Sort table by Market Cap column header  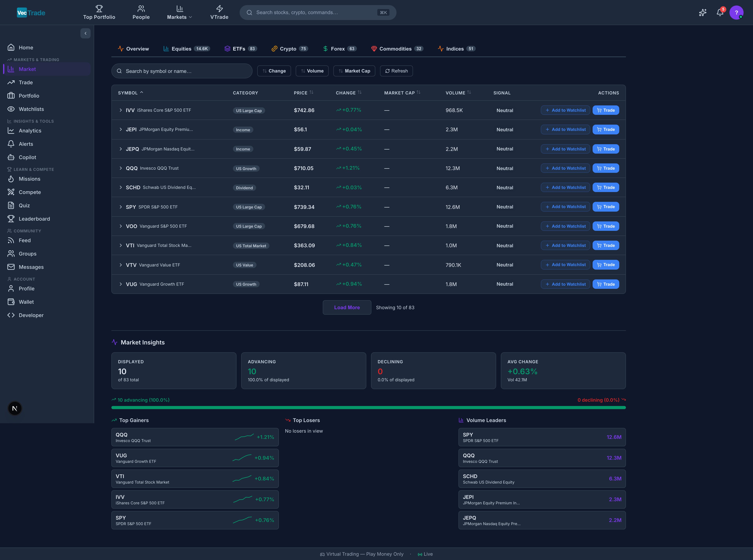[x=402, y=92]
